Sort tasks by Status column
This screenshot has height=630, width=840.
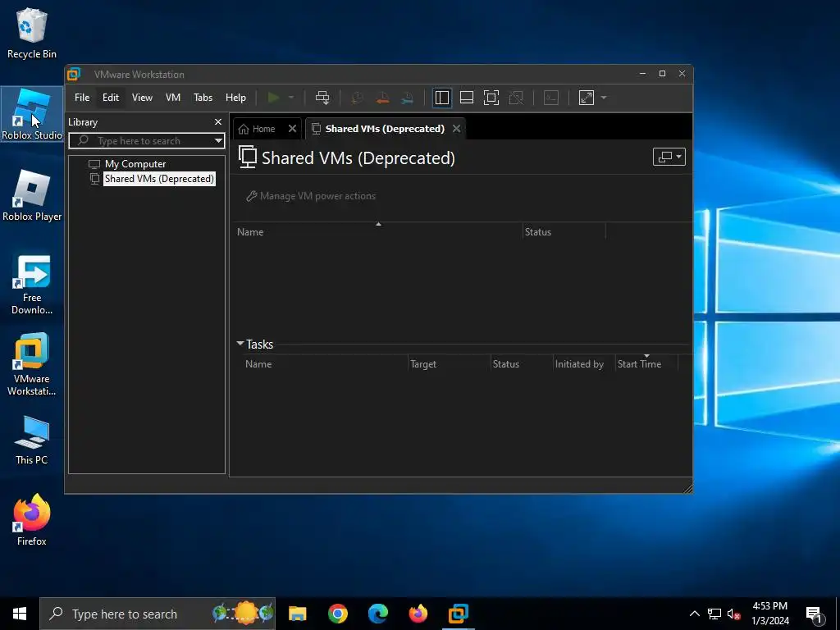522,364
